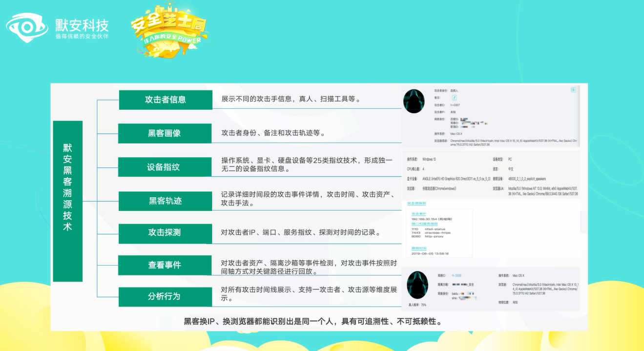This screenshot has width=644, height=351.
Task: Click the 默安科技 eye logo icon
Action: click(x=27, y=27)
